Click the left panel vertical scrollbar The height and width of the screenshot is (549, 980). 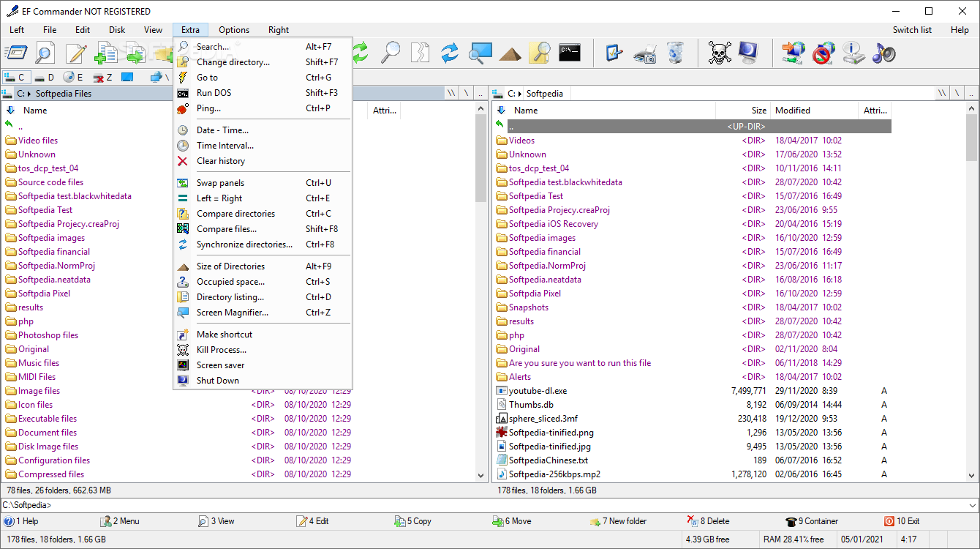point(481,292)
